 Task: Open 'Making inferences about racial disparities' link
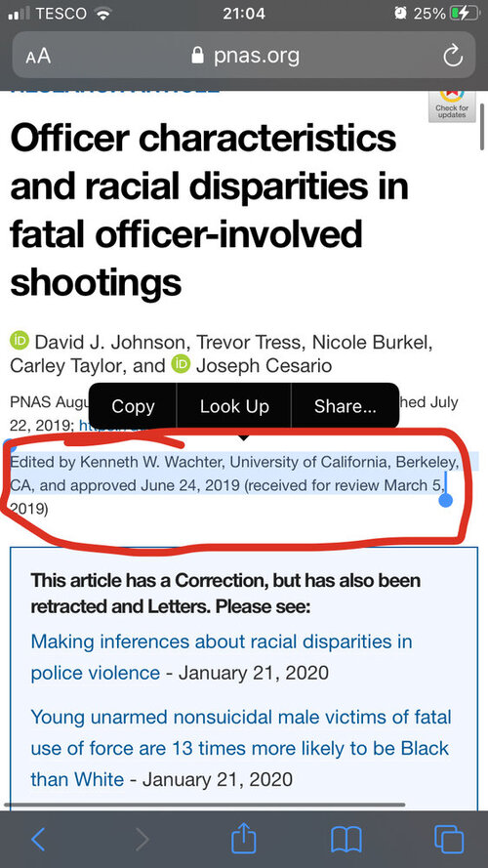(x=222, y=657)
